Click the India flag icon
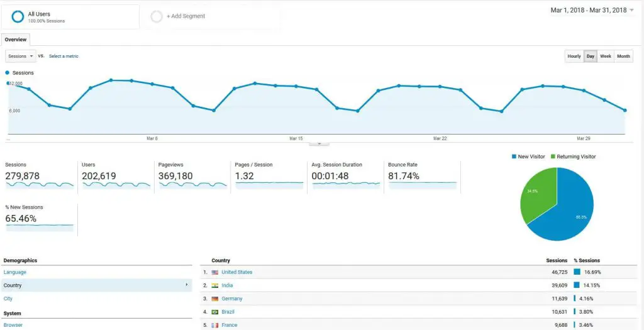 (x=215, y=285)
